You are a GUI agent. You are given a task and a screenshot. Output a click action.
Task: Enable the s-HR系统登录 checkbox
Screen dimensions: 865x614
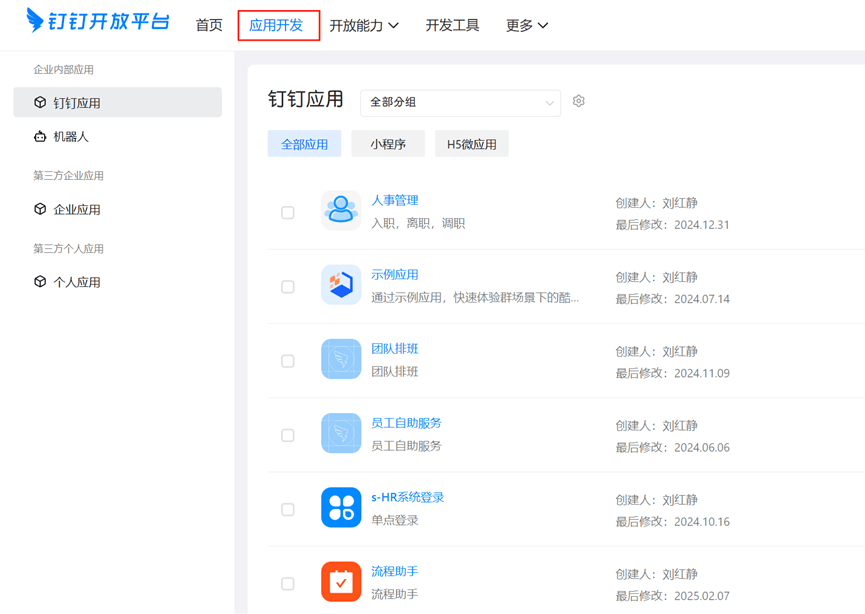coord(287,509)
